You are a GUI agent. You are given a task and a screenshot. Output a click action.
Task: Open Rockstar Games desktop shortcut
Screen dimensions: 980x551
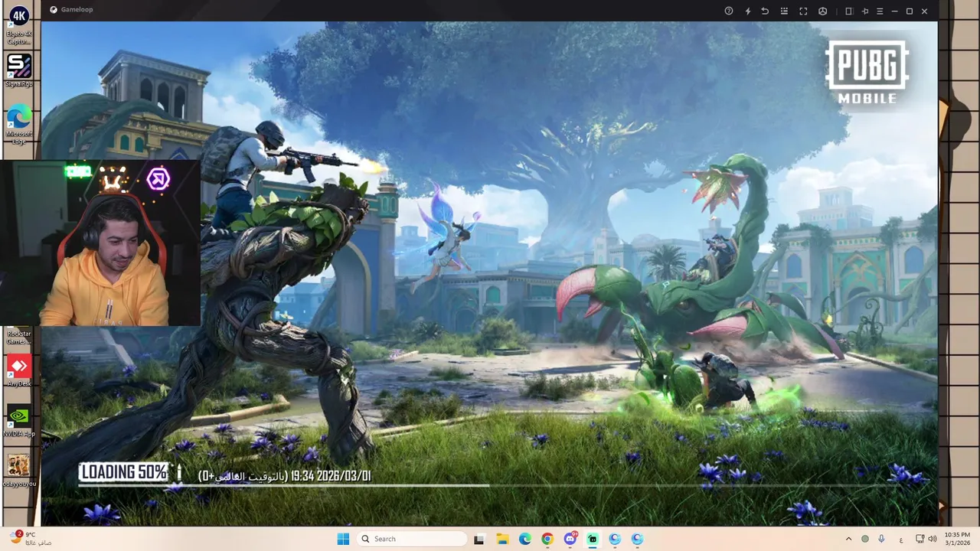point(19,337)
